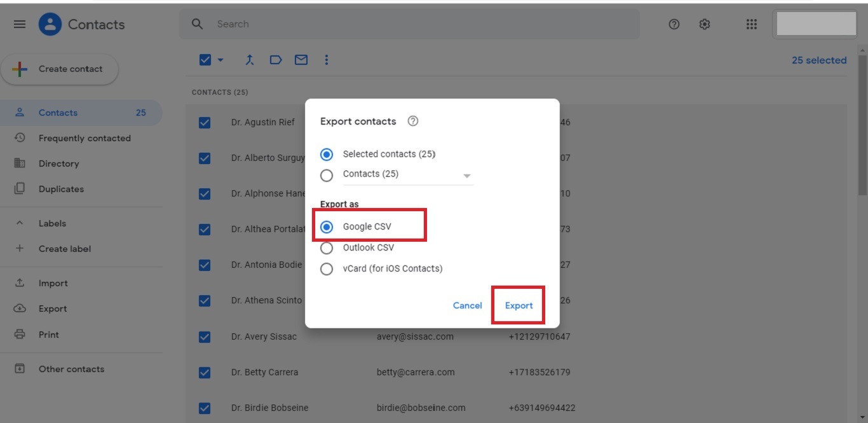
Task: Click the betty@carrera.com email
Action: pos(416,372)
